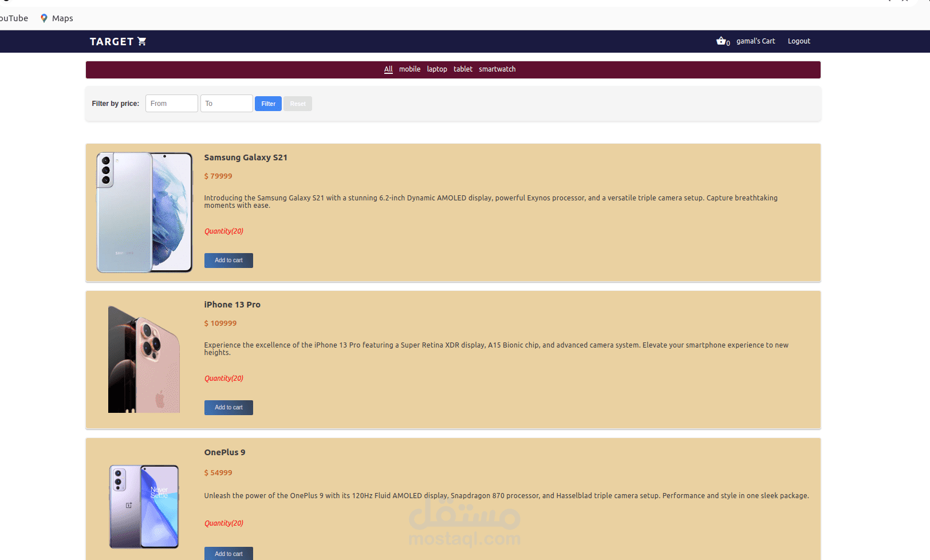The image size is (930, 560).
Task: Open the shopping basket icon in navbar
Action: 721,41
